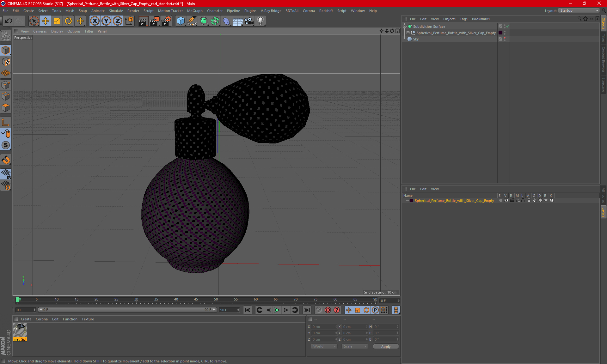Viewport: 607px width, 364px height.
Task: Click the timeline preview range slider
Action: (127, 310)
